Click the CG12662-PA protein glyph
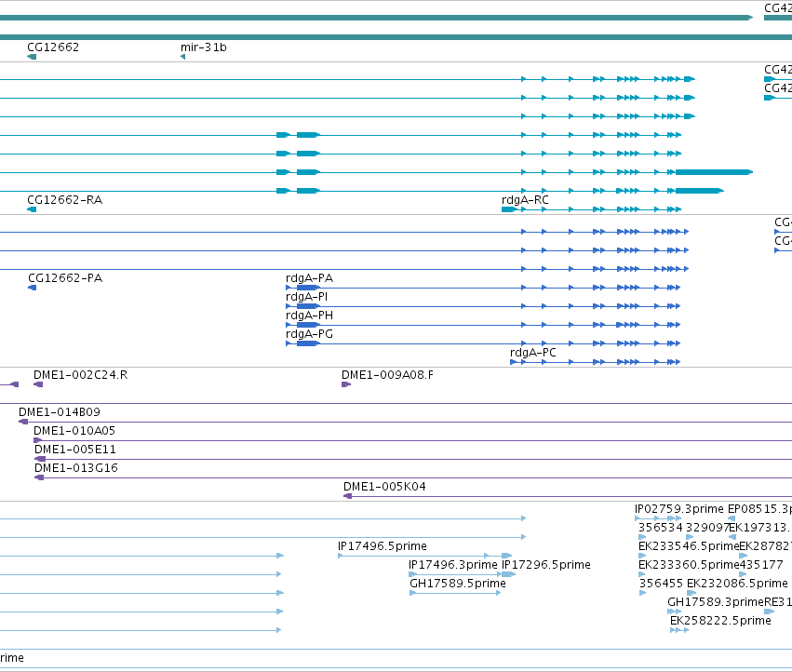 click(33, 288)
